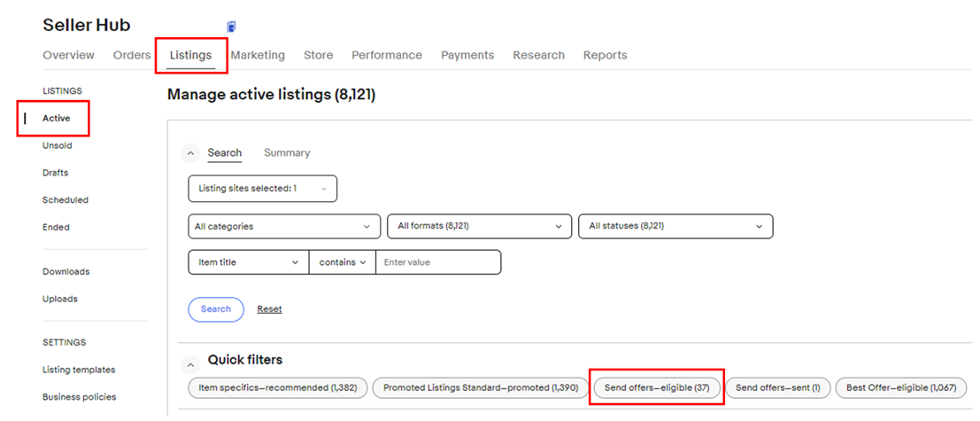The image size is (980, 421).
Task: Open the All categories dropdown
Action: [284, 226]
